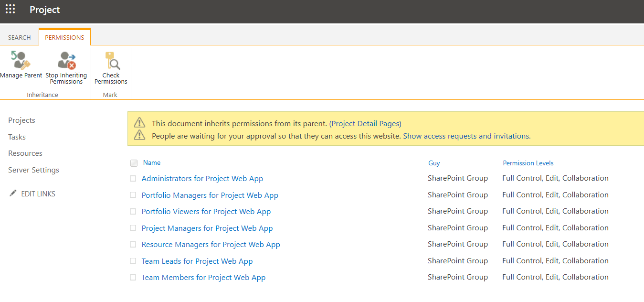Select checkbox for Team Leads group
644x302 pixels.
click(x=133, y=261)
